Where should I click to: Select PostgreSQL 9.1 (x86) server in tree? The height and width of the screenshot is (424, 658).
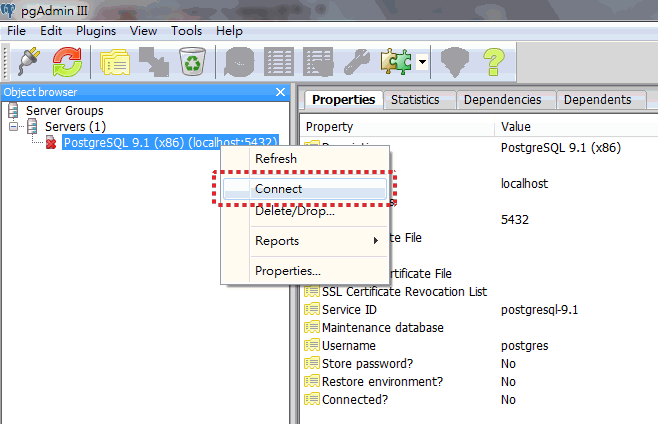170,142
